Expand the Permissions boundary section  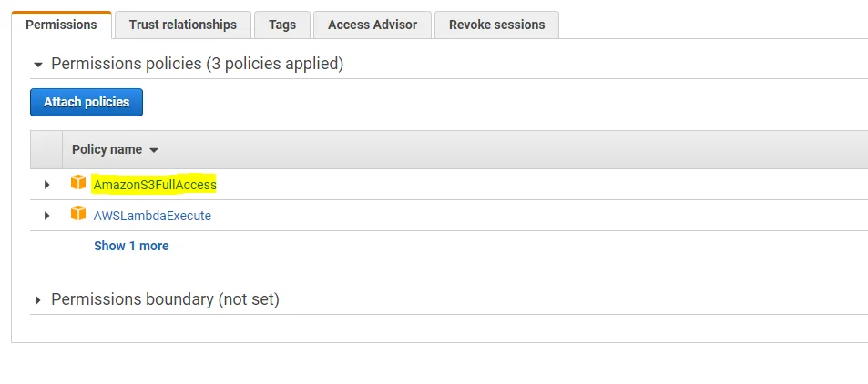(37, 299)
